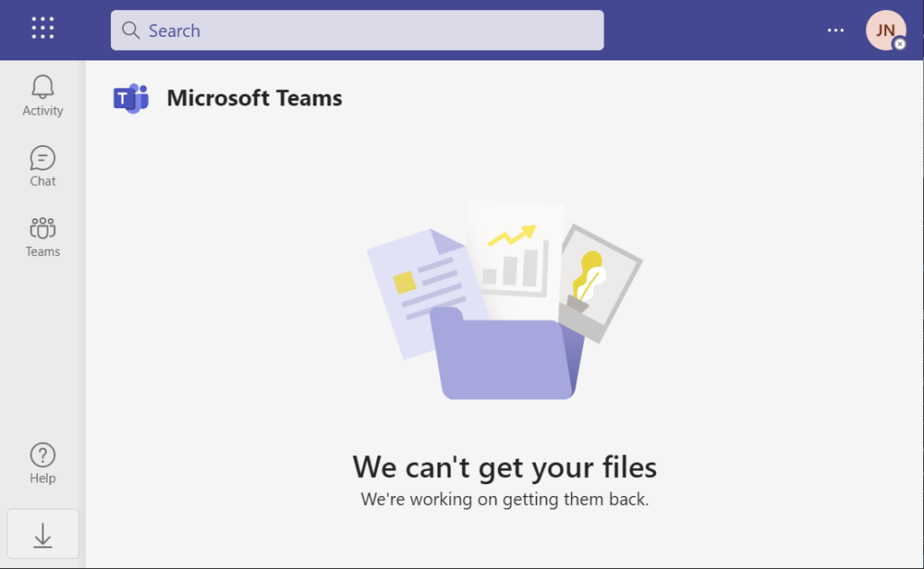Open the Activity bell icon

click(x=42, y=87)
